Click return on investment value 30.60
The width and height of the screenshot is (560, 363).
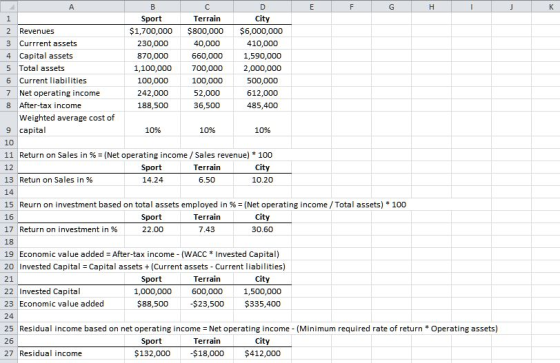pyautogui.click(x=262, y=229)
